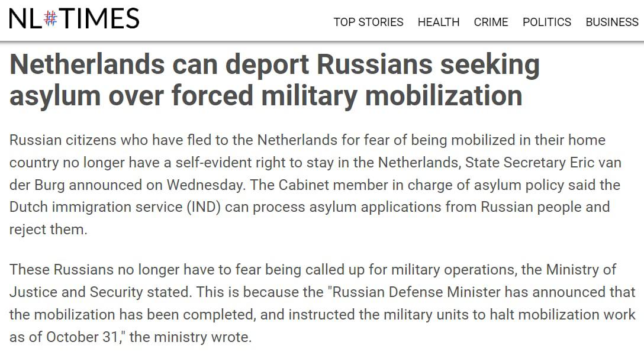Open the Crime menu item
The image size is (644, 355).
coord(491,22)
